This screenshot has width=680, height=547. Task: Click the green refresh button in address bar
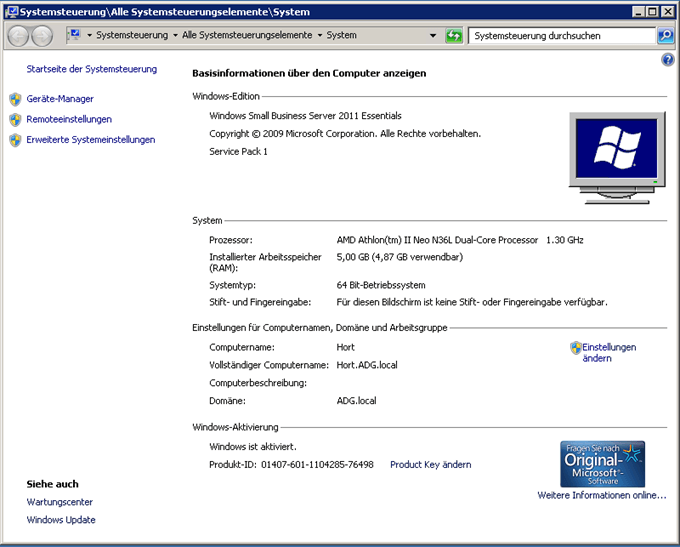(x=454, y=36)
